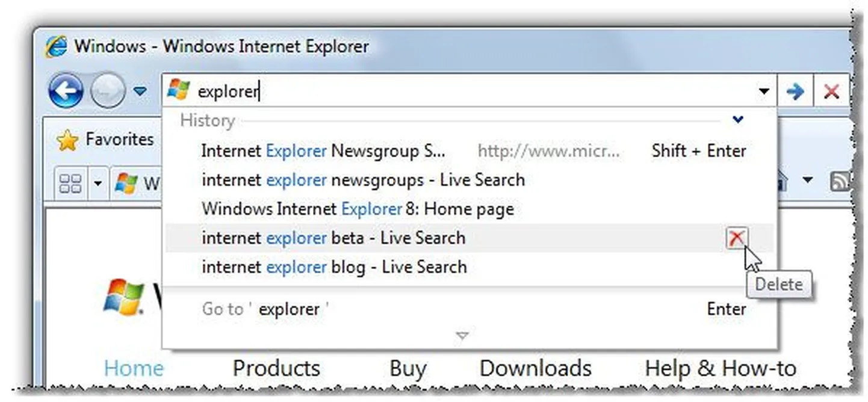The image size is (868, 402).
Task: Select 'Internet Explorer Newsgroup S...' history entry
Action: click(470, 150)
